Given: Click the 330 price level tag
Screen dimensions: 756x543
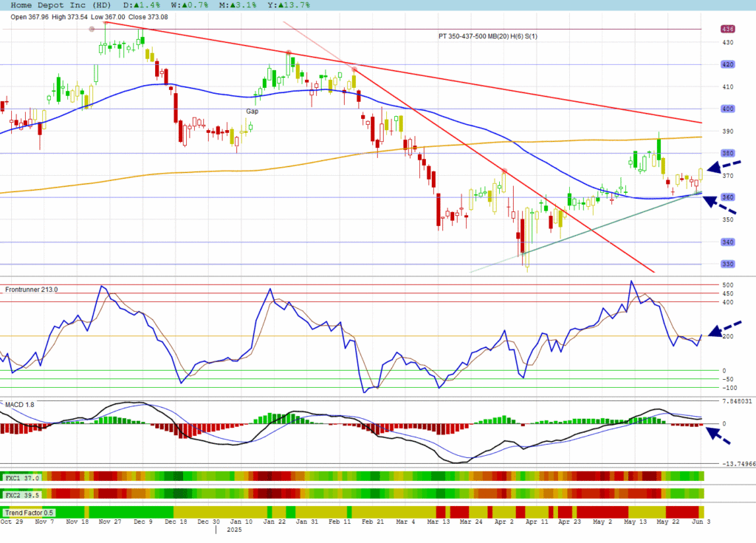Looking at the screenshot, I should point(727,264).
